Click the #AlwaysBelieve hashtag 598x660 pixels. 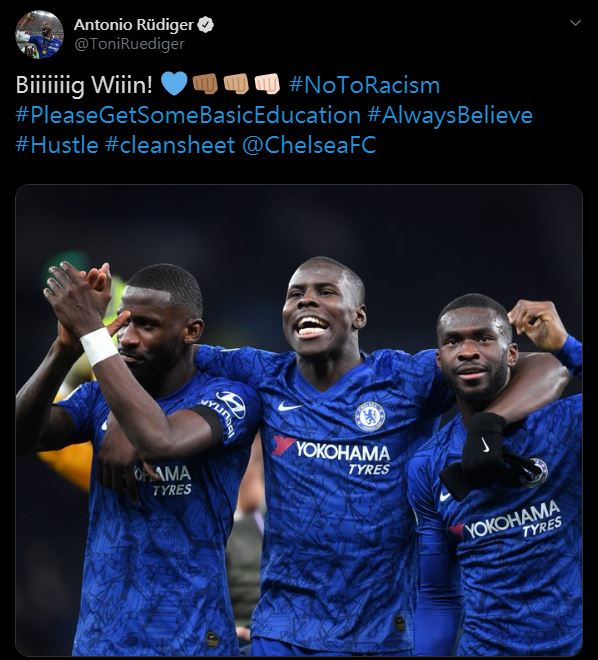(x=450, y=115)
